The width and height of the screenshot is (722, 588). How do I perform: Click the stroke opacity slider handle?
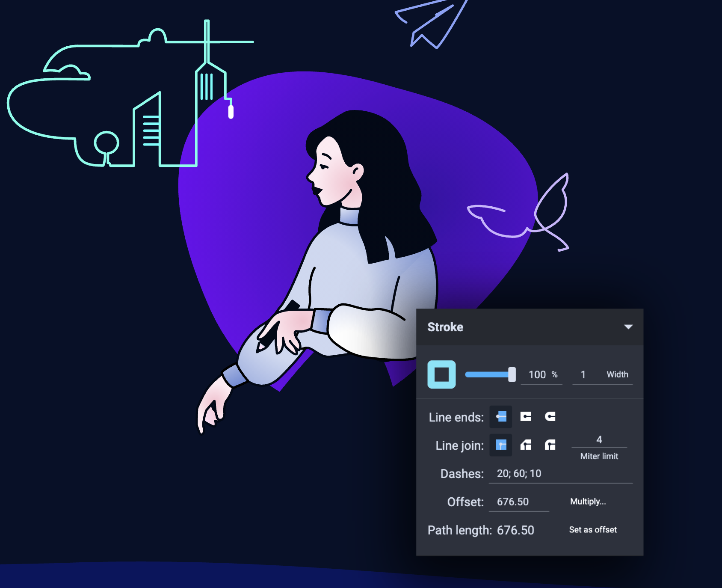point(512,374)
